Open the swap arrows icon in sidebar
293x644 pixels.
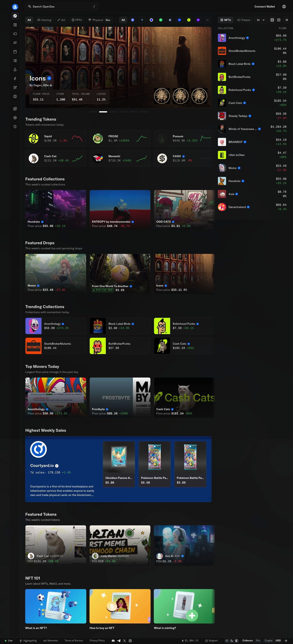click(15, 43)
